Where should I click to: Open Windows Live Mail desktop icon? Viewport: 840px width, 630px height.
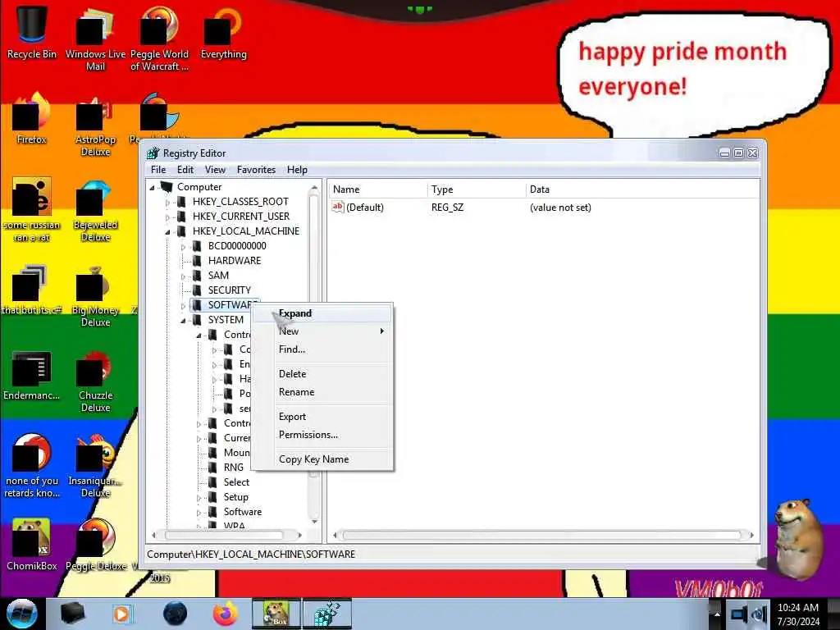tap(95, 39)
